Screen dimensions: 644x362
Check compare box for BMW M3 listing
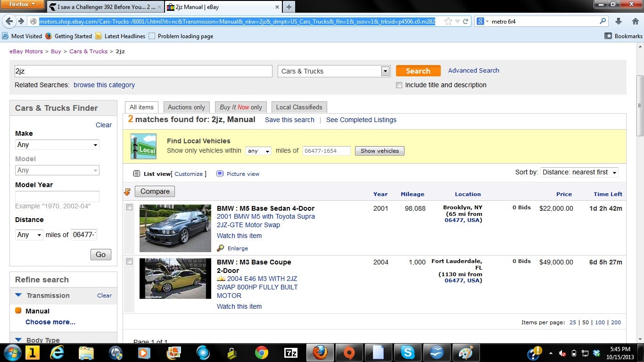130,262
